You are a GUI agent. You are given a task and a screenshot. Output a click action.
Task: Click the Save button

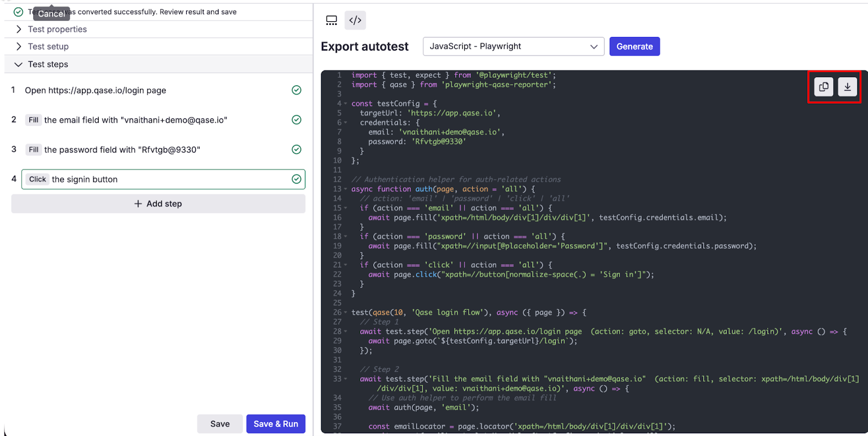coord(220,424)
